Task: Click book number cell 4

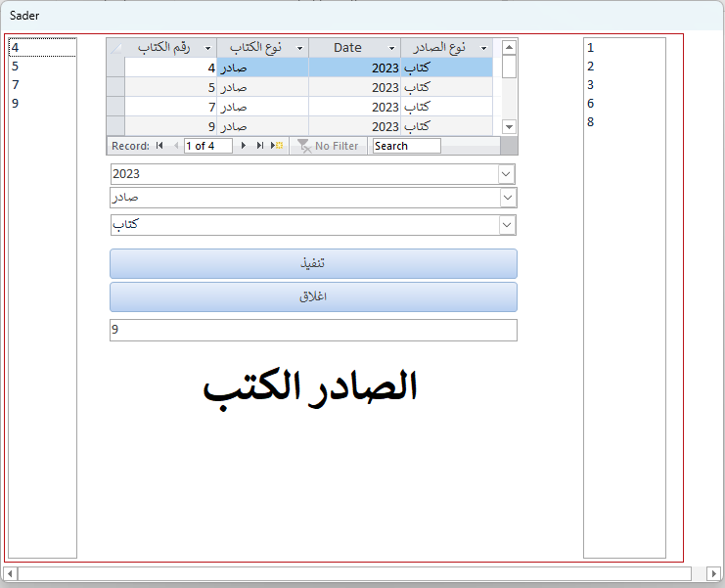Action: point(170,68)
